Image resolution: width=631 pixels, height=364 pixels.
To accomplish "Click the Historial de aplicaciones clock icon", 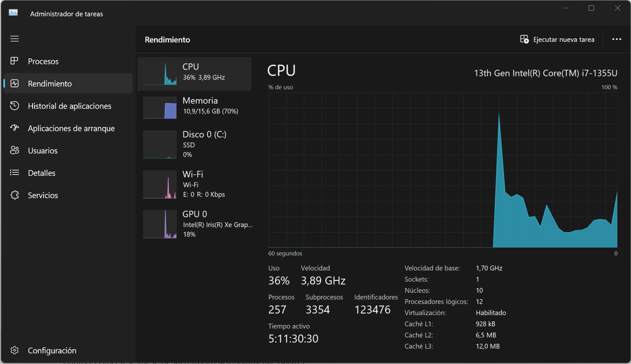I will [x=15, y=106].
